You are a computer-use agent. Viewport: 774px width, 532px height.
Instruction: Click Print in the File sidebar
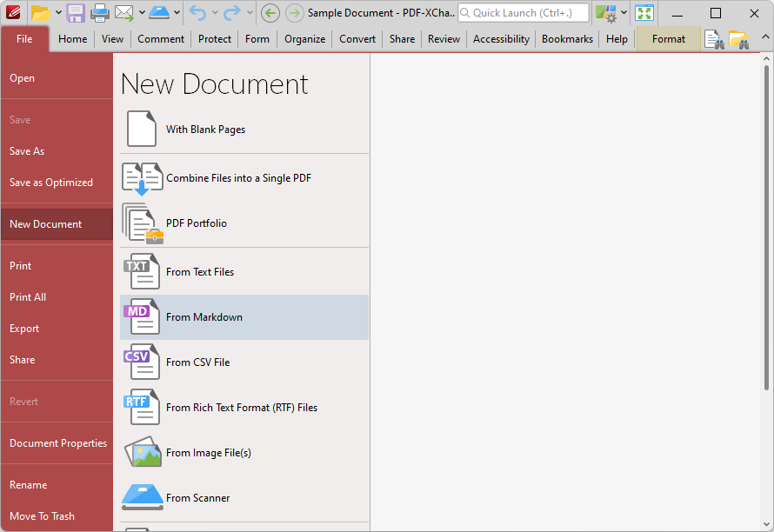pyautogui.click(x=57, y=265)
